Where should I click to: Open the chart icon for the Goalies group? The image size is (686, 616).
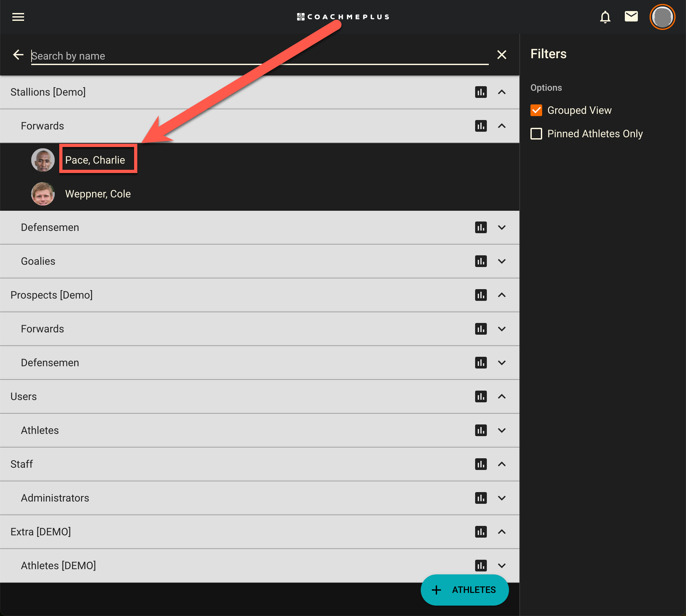pyautogui.click(x=480, y=261)
